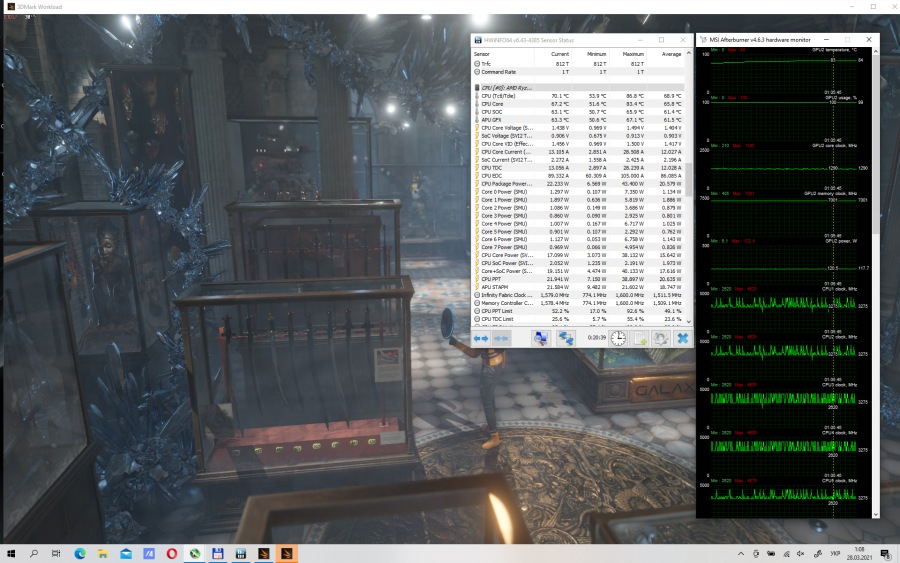Viewport: 900px width, 563px height.
Task: Click Afterburner monitor scroll-up arrow
Action: tap(875, 52)
